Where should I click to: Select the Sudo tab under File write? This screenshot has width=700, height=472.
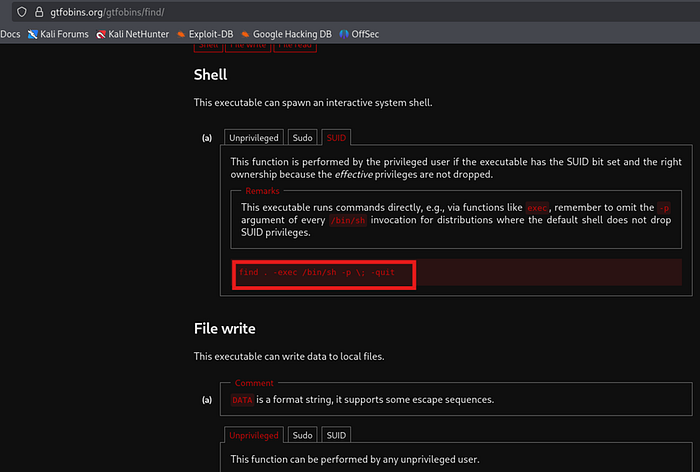(x=302, y=435)
